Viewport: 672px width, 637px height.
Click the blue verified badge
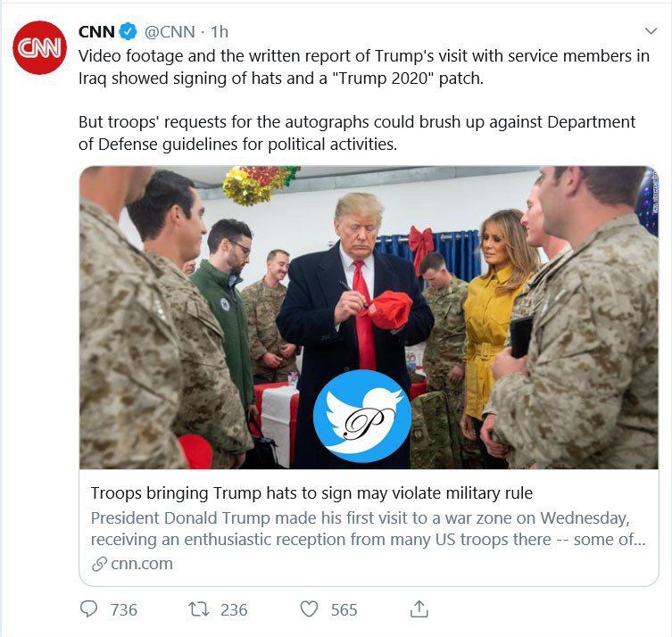pos(128,32)
